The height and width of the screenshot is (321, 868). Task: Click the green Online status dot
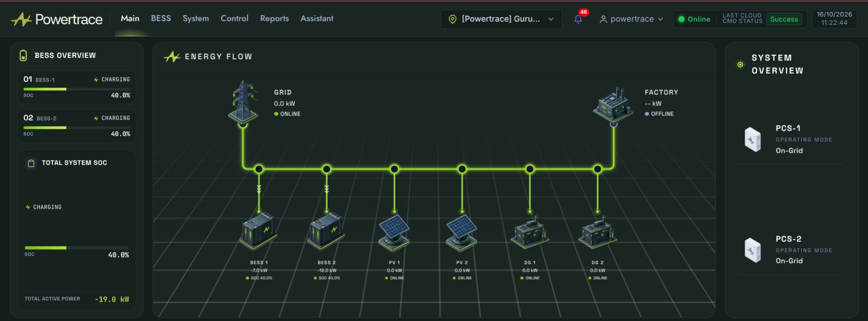click(682, 19)
